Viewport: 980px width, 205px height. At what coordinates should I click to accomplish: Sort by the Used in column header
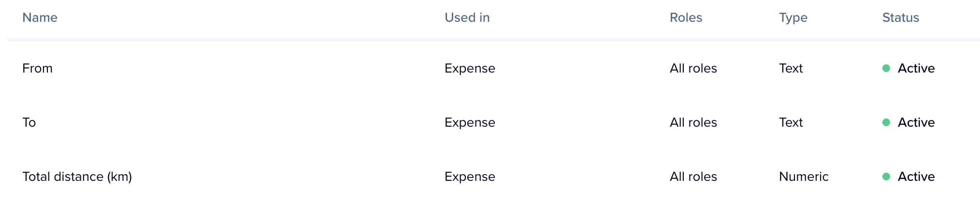pyautogui.click(x=467, y=17)
